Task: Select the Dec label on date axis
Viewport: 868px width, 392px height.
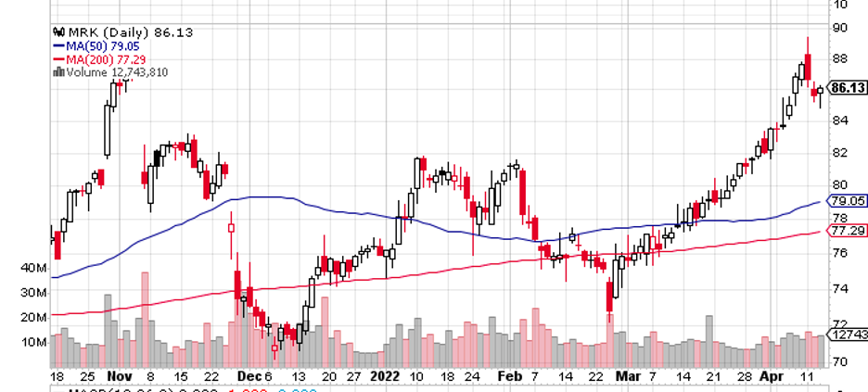Action: [249, 378]
